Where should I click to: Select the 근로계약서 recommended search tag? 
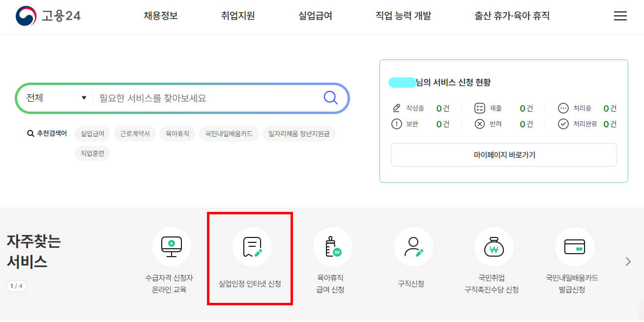click(x=135, y=133)
